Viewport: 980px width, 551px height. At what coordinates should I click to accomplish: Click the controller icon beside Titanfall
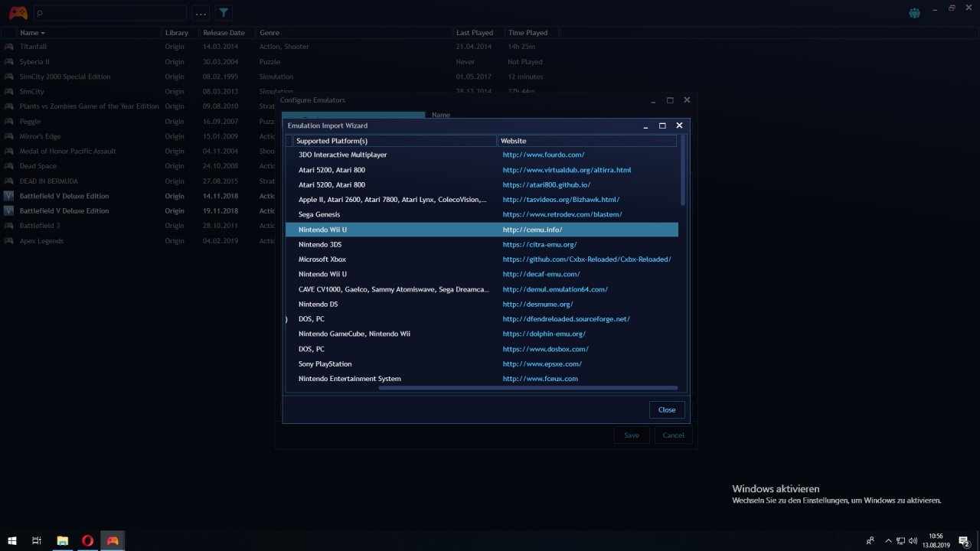click(8, 47)
